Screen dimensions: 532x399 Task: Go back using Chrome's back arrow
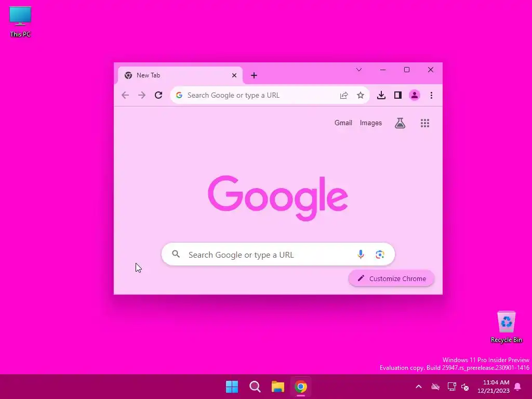coord(125,96)
